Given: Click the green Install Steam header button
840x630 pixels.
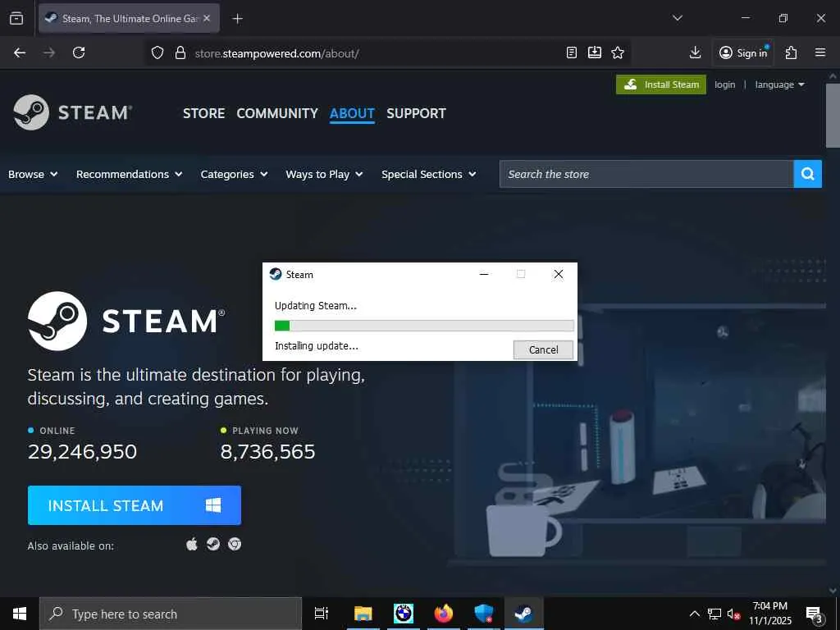Looking at the screenshot, I should tap(661, 84).
